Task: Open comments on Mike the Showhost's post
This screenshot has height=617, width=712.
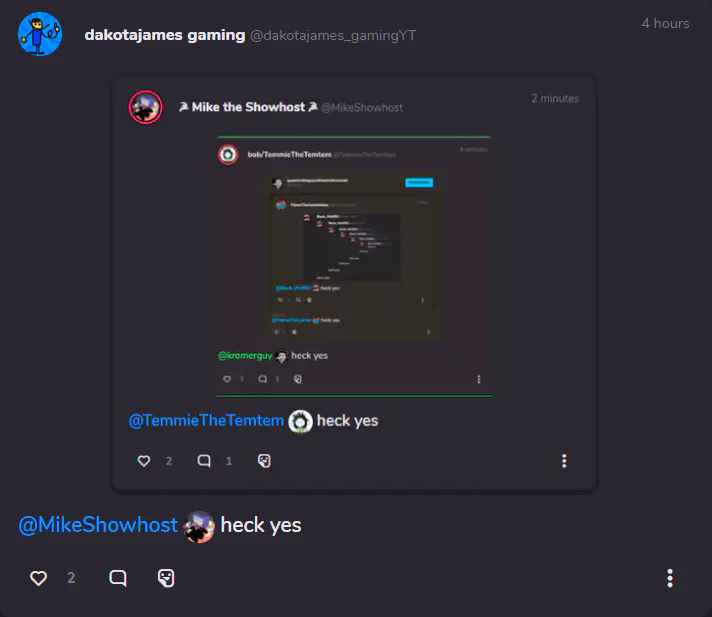Action: tap(204, 461)
